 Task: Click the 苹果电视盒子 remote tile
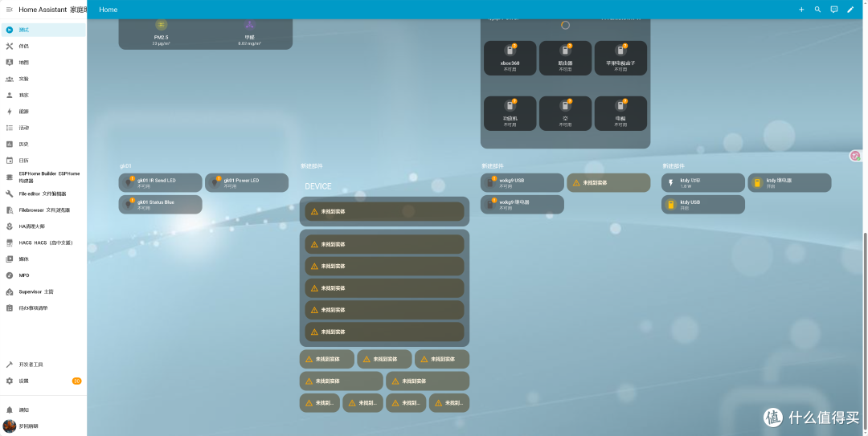(x=620, y=58)
